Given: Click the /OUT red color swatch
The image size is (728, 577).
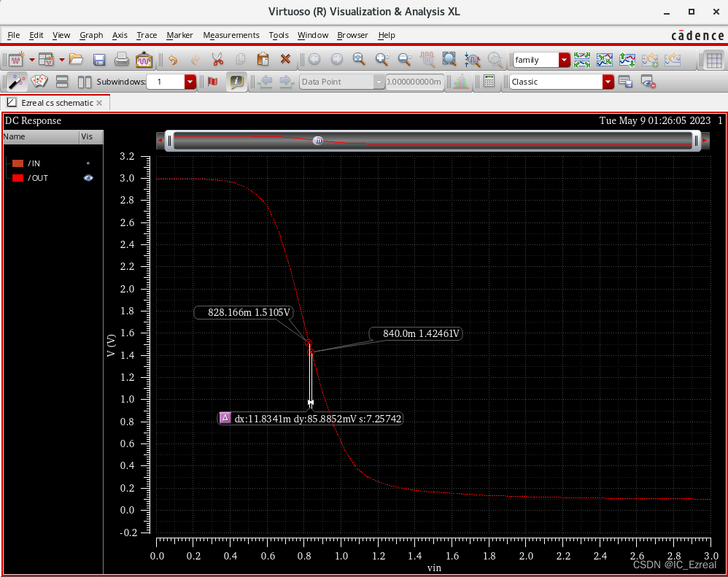Looking at the screenshot, I should click(18, 178).
